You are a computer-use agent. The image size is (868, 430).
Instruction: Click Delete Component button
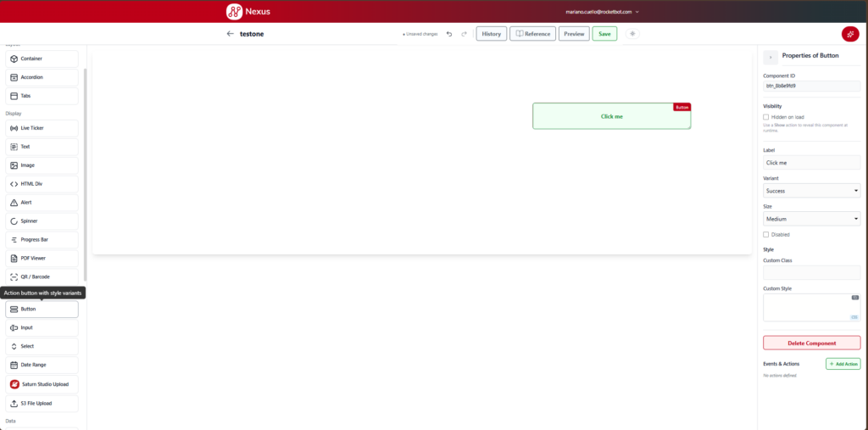[x=811, y=343]
